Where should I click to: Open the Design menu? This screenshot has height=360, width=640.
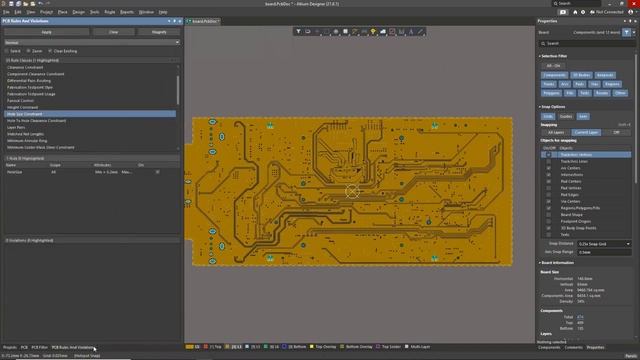(78, 12)
